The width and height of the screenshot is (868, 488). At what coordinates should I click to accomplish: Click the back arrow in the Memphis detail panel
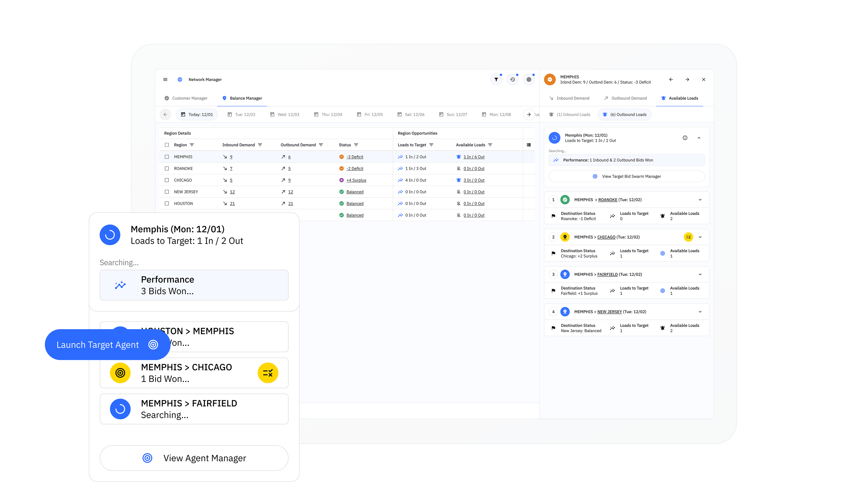(x=671, y=79)
